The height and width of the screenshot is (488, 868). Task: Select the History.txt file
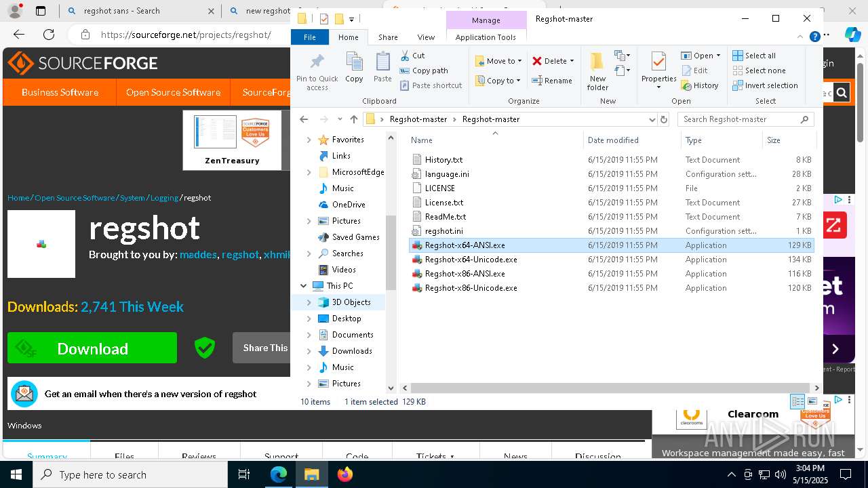point(443,160)
